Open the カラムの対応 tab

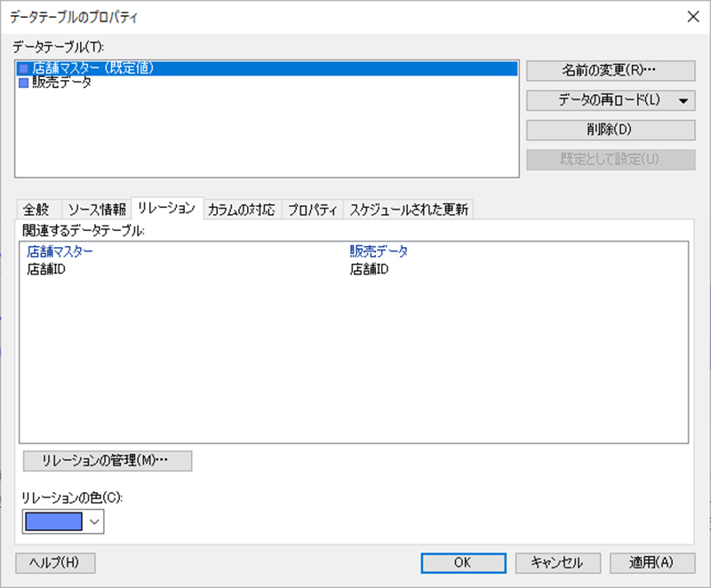click(x=242, y=210)
